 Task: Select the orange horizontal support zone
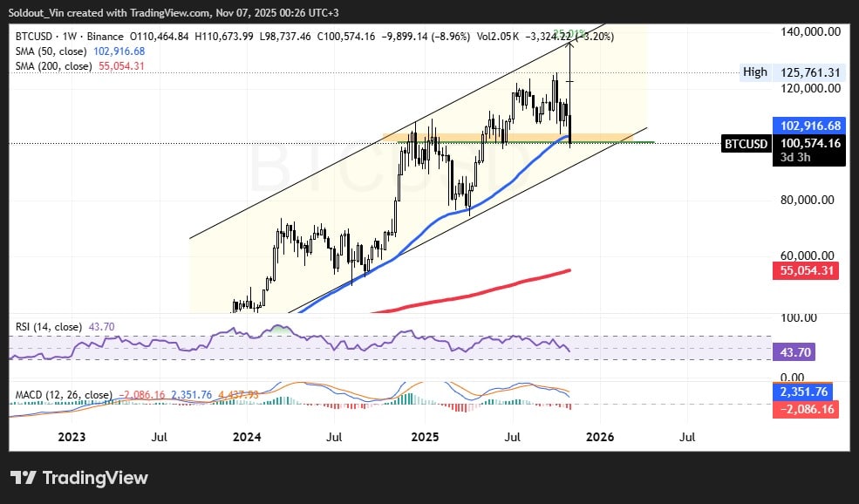(x=523, y=138)
